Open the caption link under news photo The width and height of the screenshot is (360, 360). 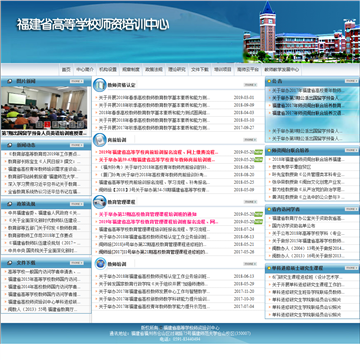pyautogui.click(x=45, y=133)
